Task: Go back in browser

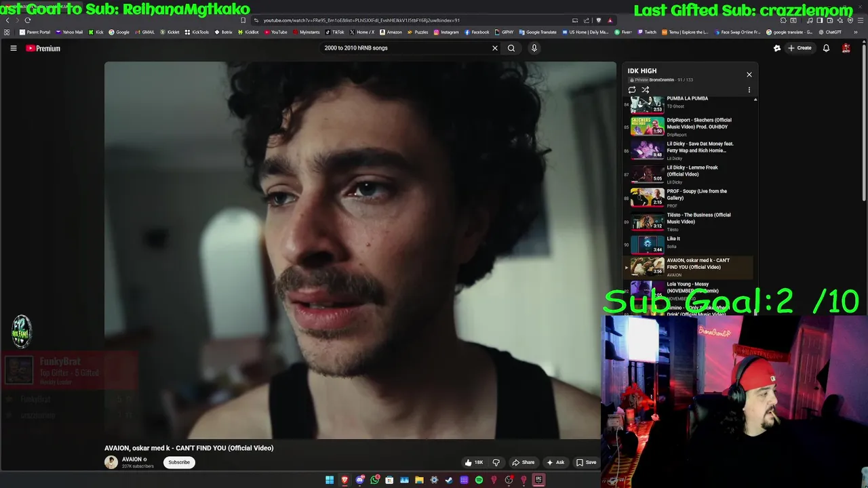Action: [7, 20]
